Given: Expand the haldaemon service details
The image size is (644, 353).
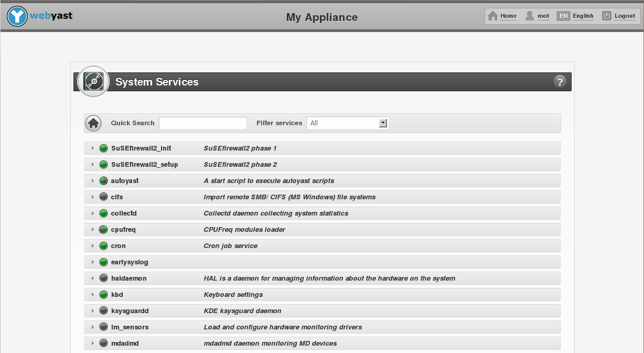Looking at the screenshot, I should [93, 278].
